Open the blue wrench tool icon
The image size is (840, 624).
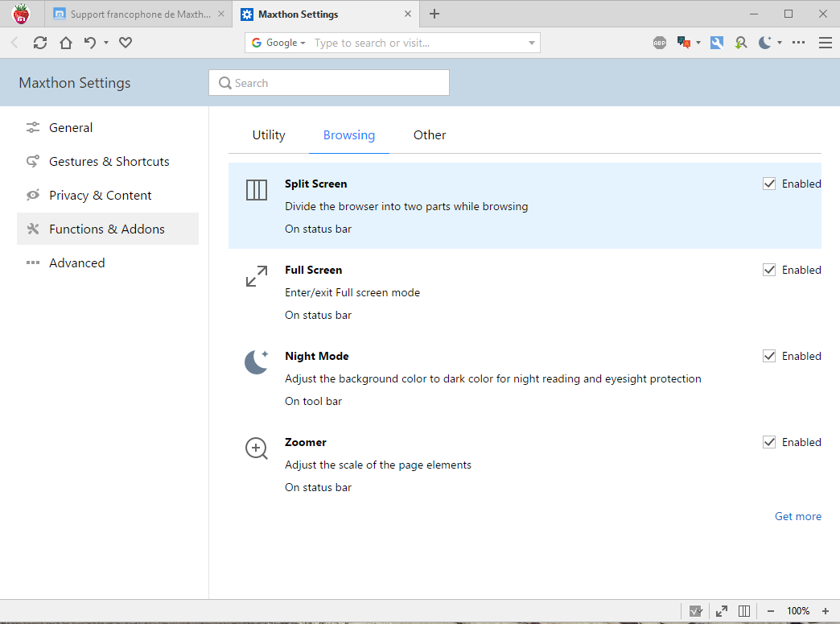coord(717,43)
